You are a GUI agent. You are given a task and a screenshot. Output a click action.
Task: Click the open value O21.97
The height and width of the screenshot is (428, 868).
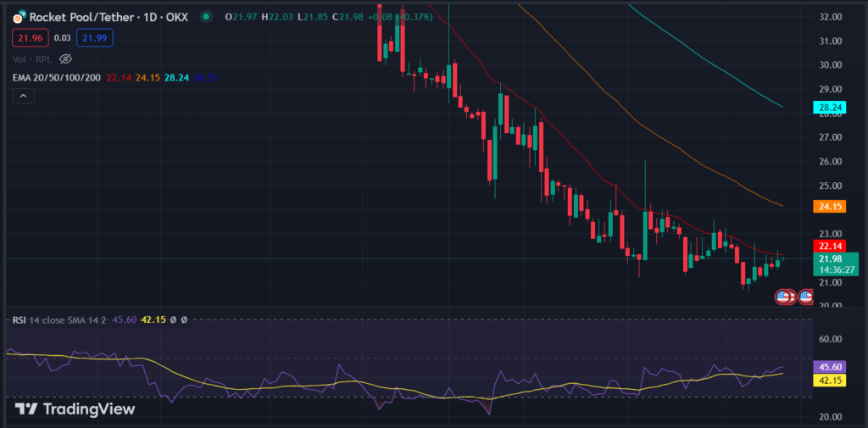[242, 17]
